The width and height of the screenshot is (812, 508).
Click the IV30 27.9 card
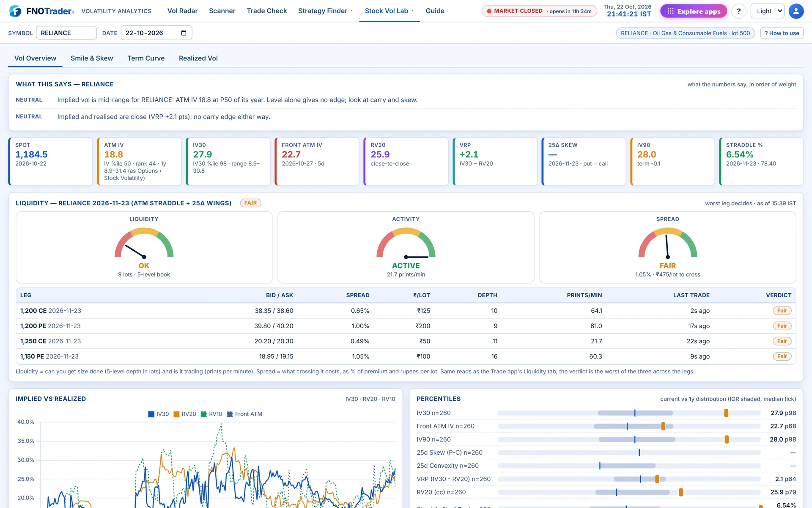pos(228,161)
